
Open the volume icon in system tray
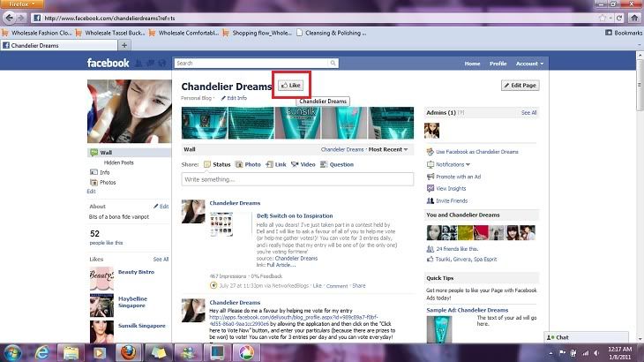596,353
